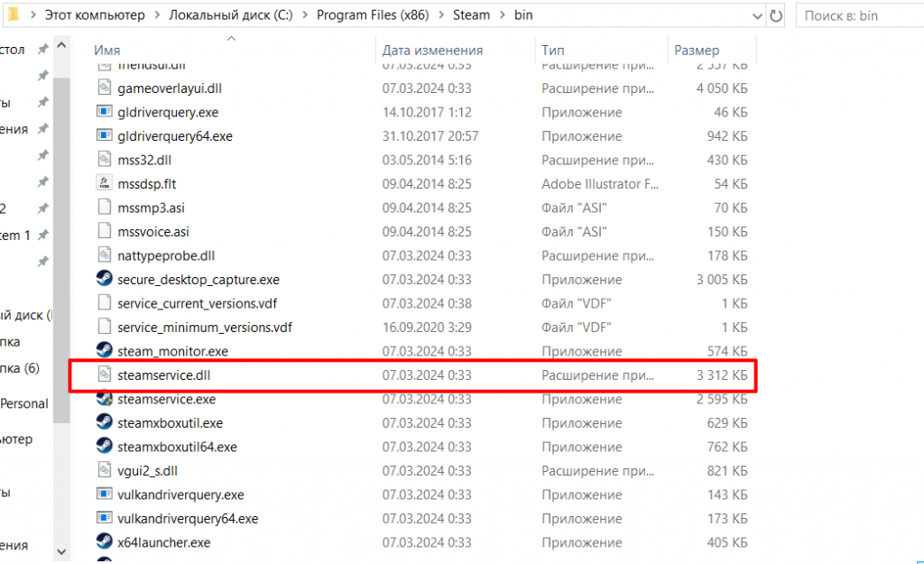
Task: Click the file name mssdsp.flt
Action: (x=147, y=184)
